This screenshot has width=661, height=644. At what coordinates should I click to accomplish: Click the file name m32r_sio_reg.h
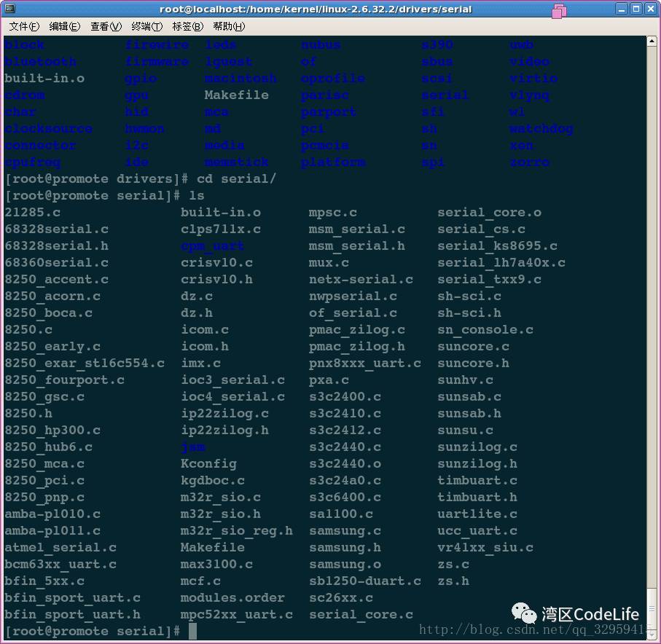pyautogui.click(x=237, y=530)
